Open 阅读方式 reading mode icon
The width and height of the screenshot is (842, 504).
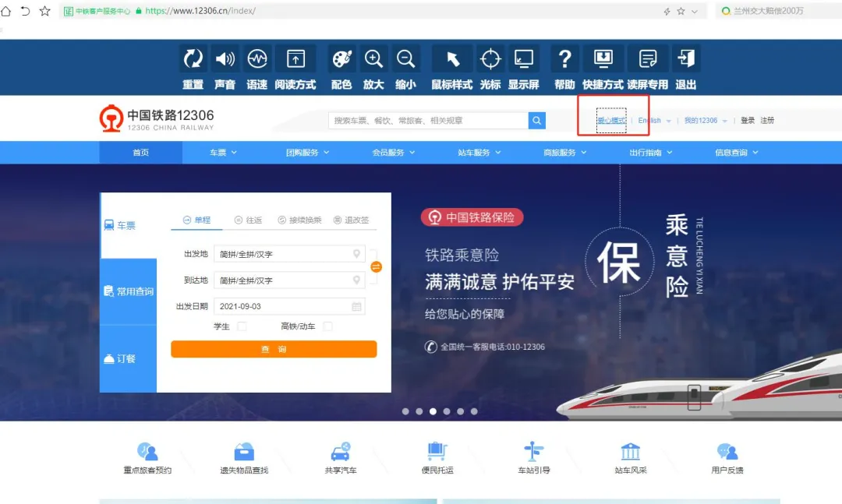(295, 58)
